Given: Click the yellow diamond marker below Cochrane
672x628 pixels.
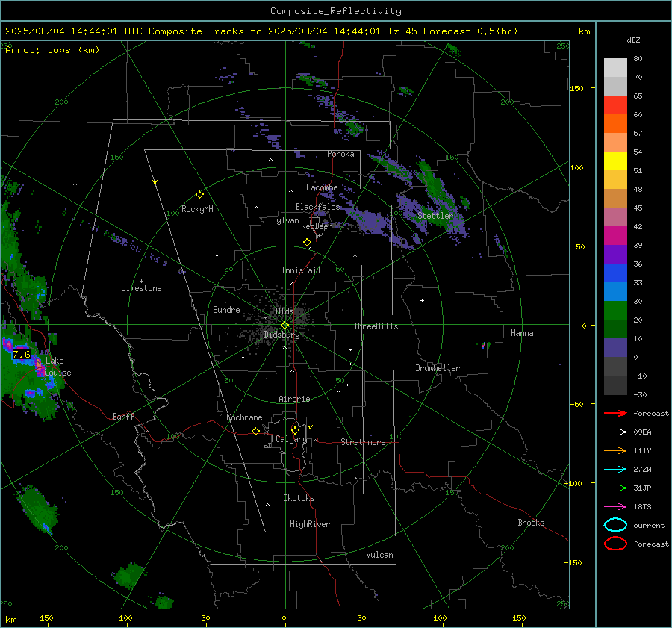Looking at the screenshot, I should [x=255, y=432].
